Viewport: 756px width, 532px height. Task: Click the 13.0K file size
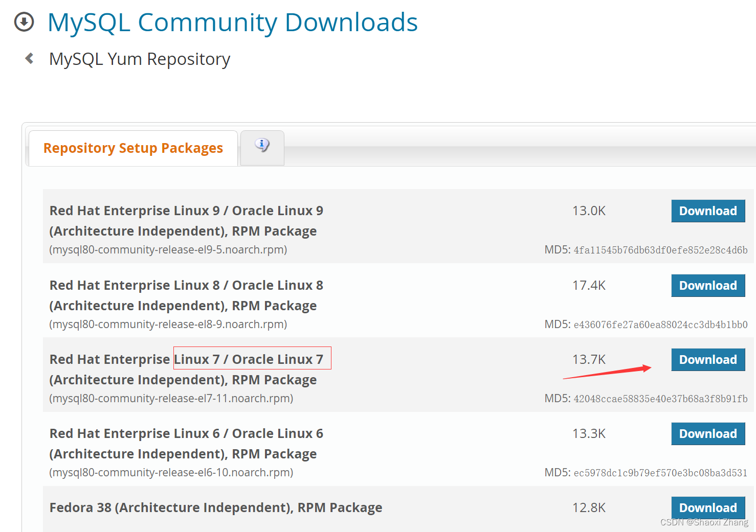pos(589,211)
